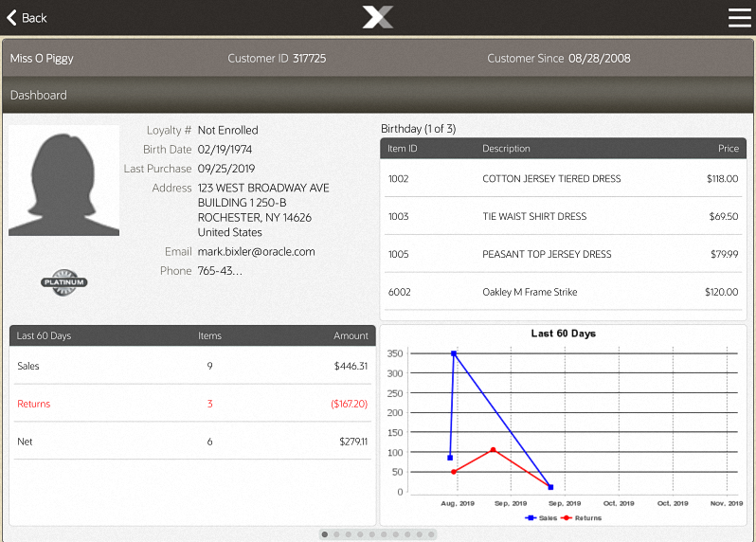
Task: Click Birthday (1 of 3) heading
Action: [x=418, y=129]
